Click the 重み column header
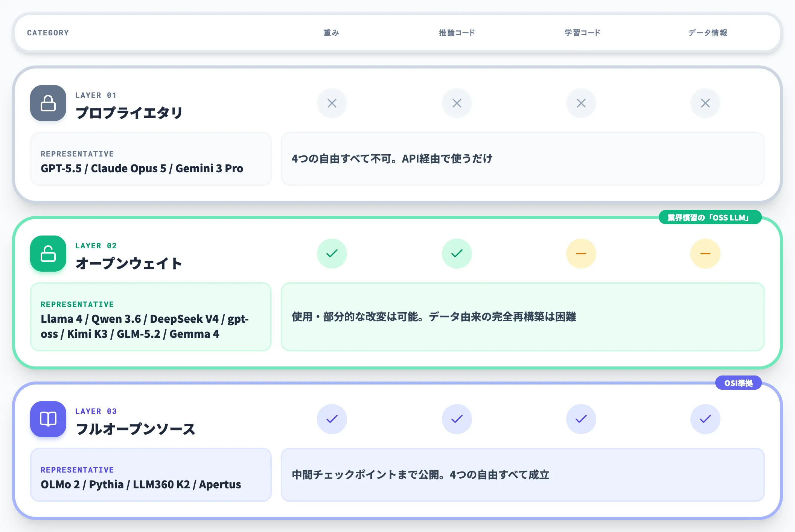 pos(332,33)
